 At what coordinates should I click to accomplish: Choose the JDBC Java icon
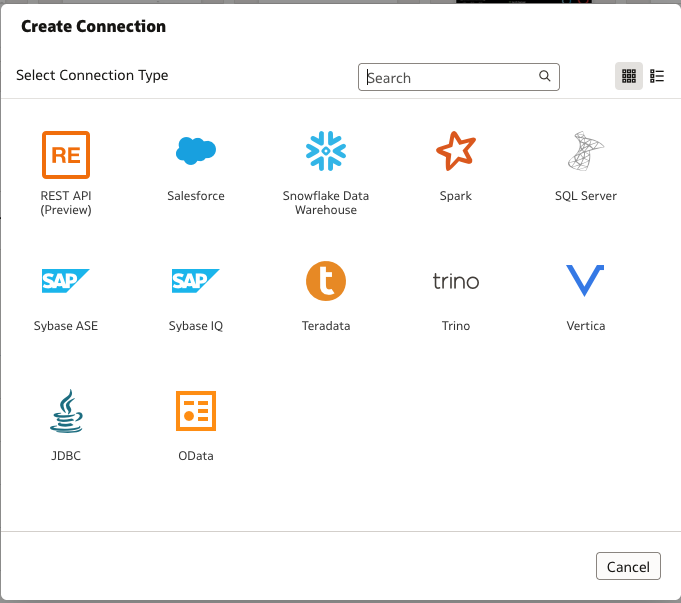(66, 411)
